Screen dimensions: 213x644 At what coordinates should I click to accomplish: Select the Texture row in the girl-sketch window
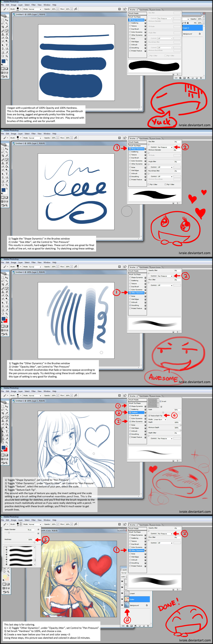pos(137,412)
